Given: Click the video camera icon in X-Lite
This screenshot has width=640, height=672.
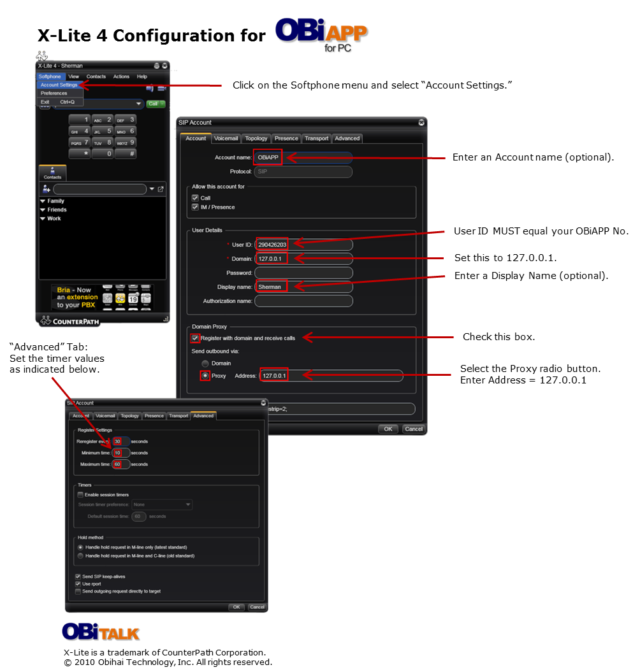Looking at the screenshot, I should click(x=162, y=88).
